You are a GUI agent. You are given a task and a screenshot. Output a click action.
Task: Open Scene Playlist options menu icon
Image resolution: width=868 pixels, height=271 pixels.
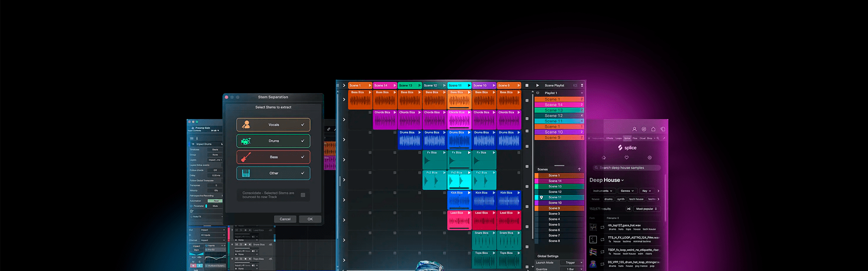click(582, 85)
